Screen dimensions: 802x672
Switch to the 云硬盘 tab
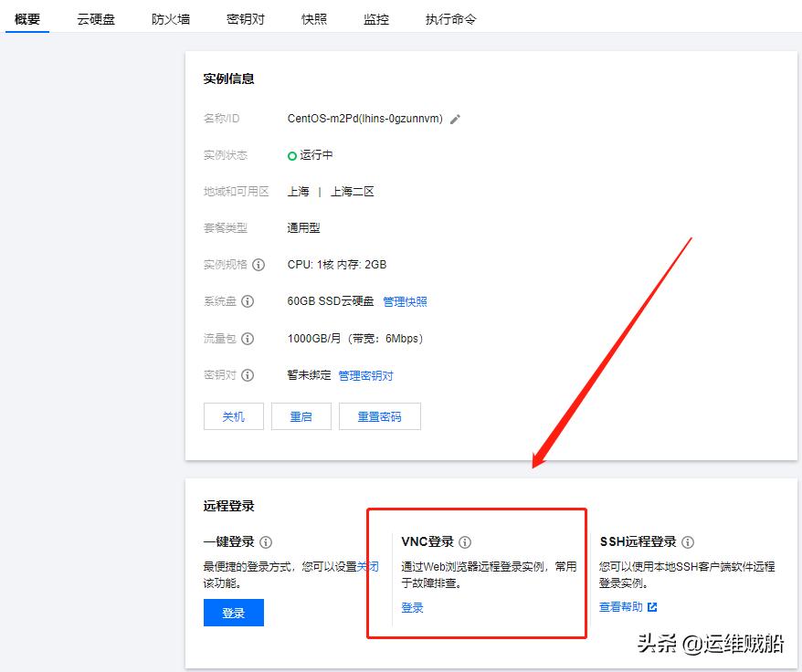97,18
